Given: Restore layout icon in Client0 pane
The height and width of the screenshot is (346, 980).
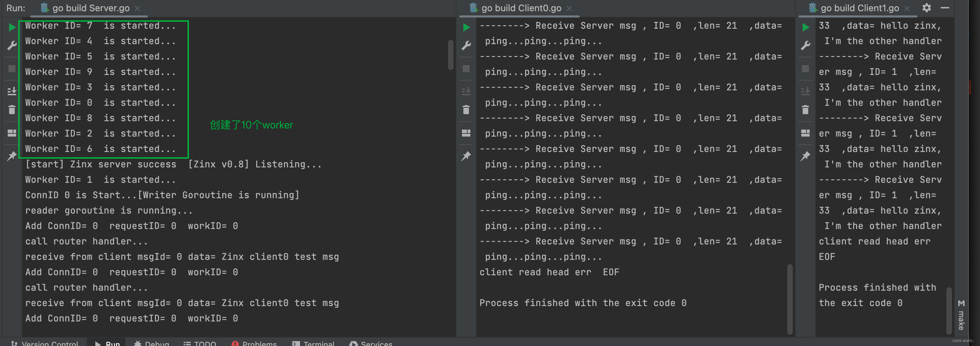Looking at the screenshot, I should point(466,133).
